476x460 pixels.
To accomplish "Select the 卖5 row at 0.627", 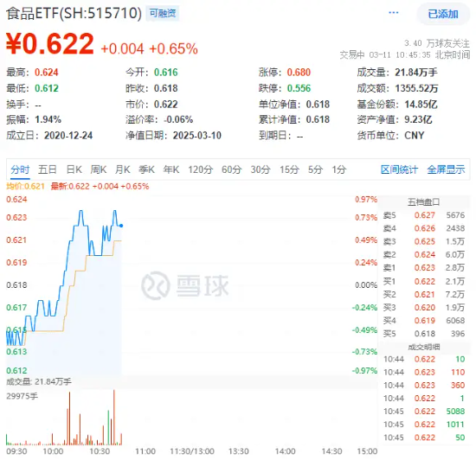I will (x=424, y=215).
